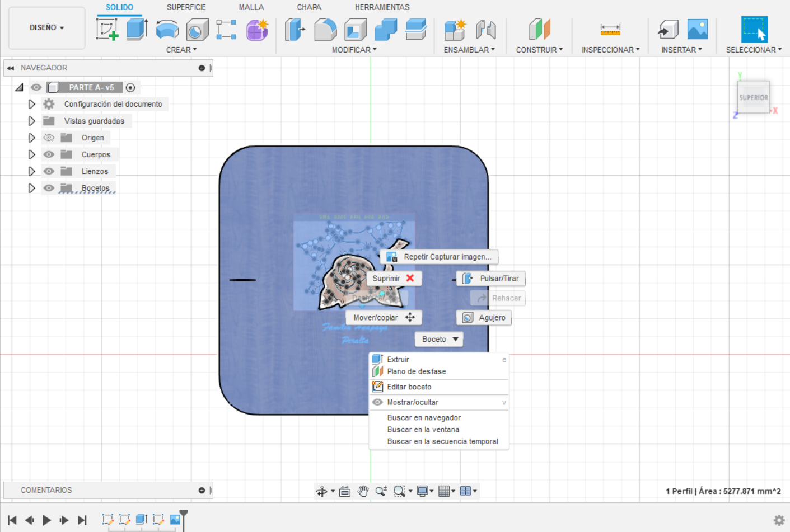The height and width of the screenshot is (532, 790).
Task: Click the SUPERIOR face of view cube
Action: (753, 97)
